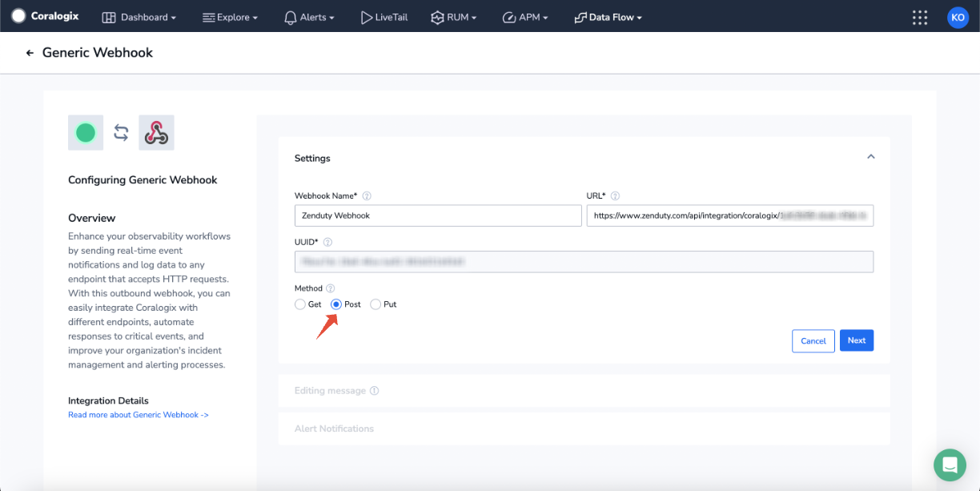
Task: Open the APM menu
Action: pyautogui.click(x=524, y=17)
